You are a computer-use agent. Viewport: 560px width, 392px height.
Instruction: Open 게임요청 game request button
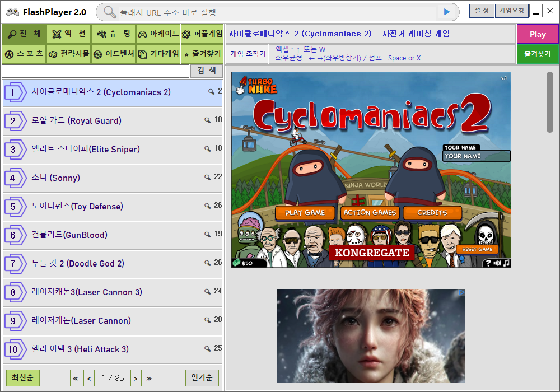(511, 11)
